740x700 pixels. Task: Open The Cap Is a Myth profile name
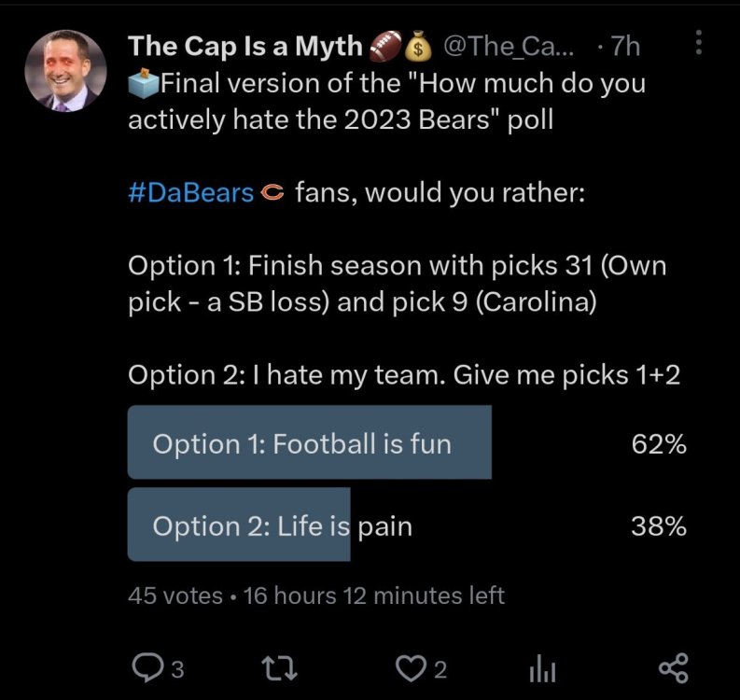point(246,45)
